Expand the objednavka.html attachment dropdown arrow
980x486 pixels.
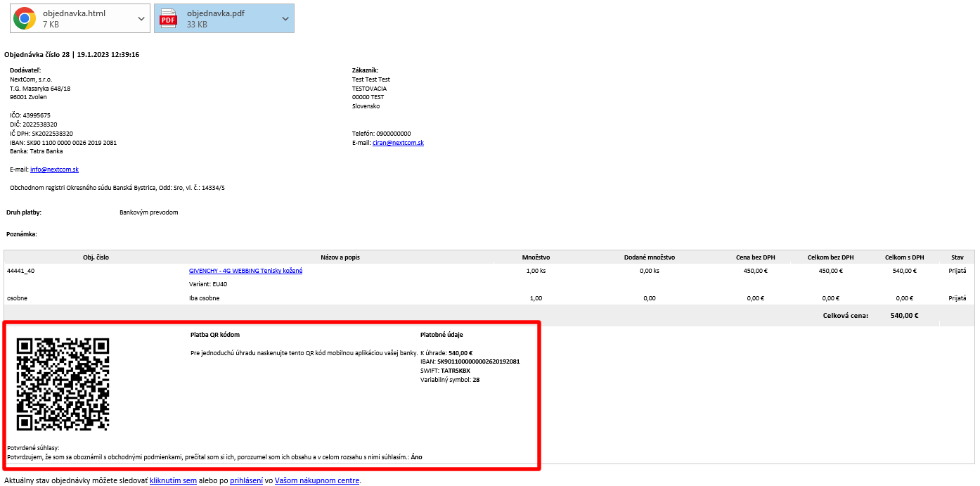point(141,18)
